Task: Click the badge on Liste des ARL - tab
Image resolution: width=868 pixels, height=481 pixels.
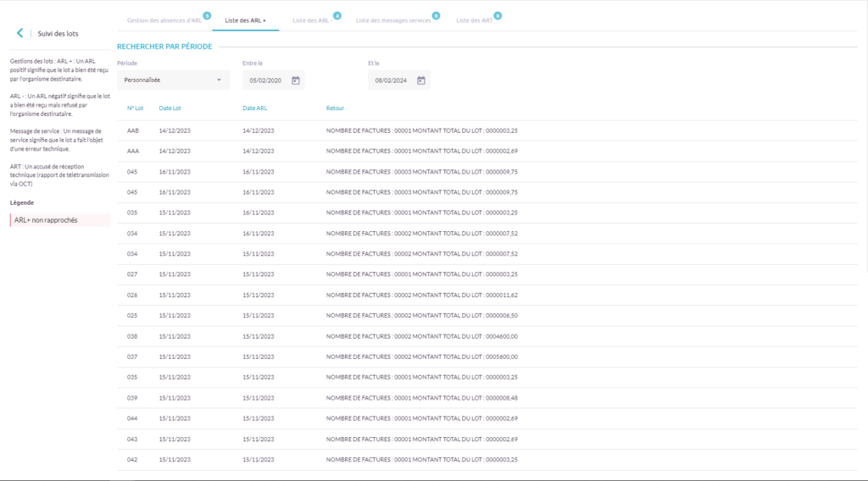Action: [x=337, y=15]
